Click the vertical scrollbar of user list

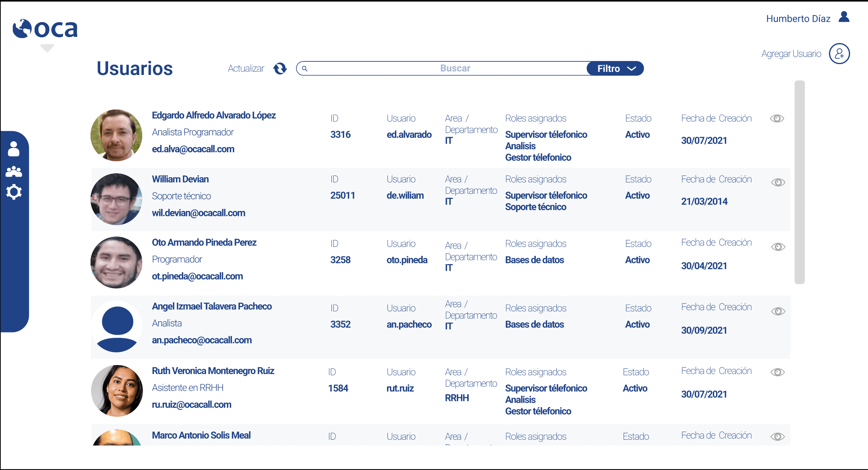799,182
